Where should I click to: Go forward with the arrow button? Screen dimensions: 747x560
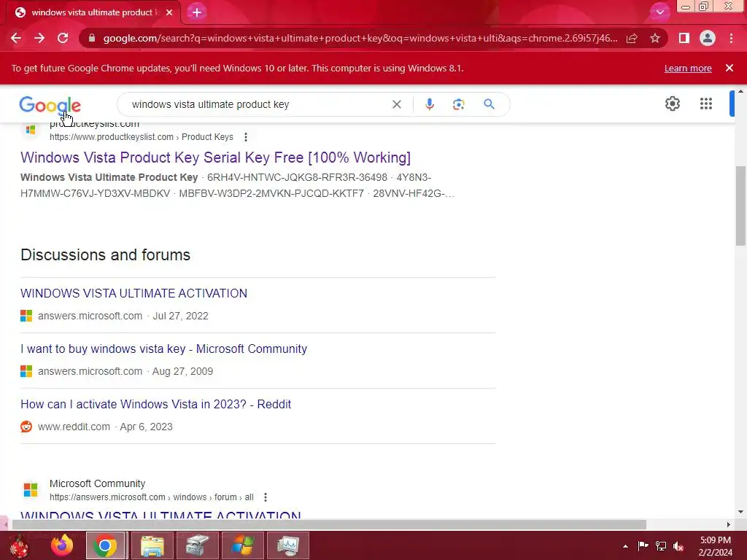[39, 38]
